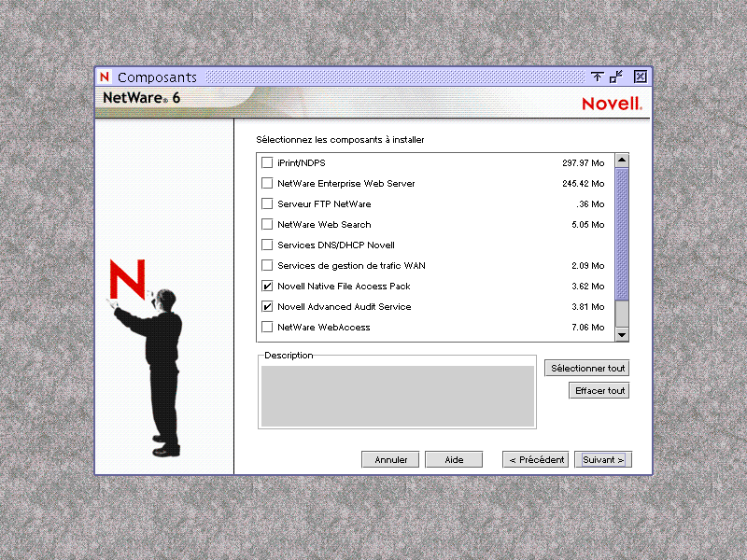Enable the iPrint/NDPS checkbox
Viewport: 747px width, 560px height.
[267, 163]
